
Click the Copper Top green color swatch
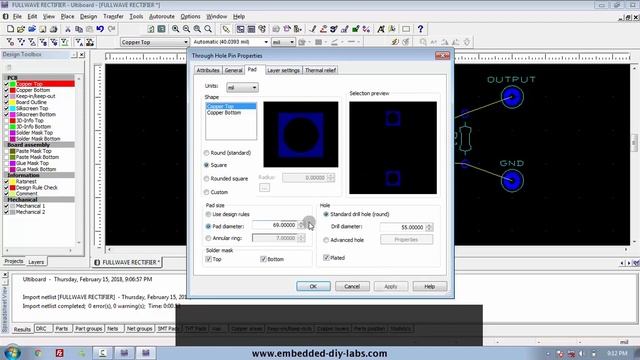(13, 84)
